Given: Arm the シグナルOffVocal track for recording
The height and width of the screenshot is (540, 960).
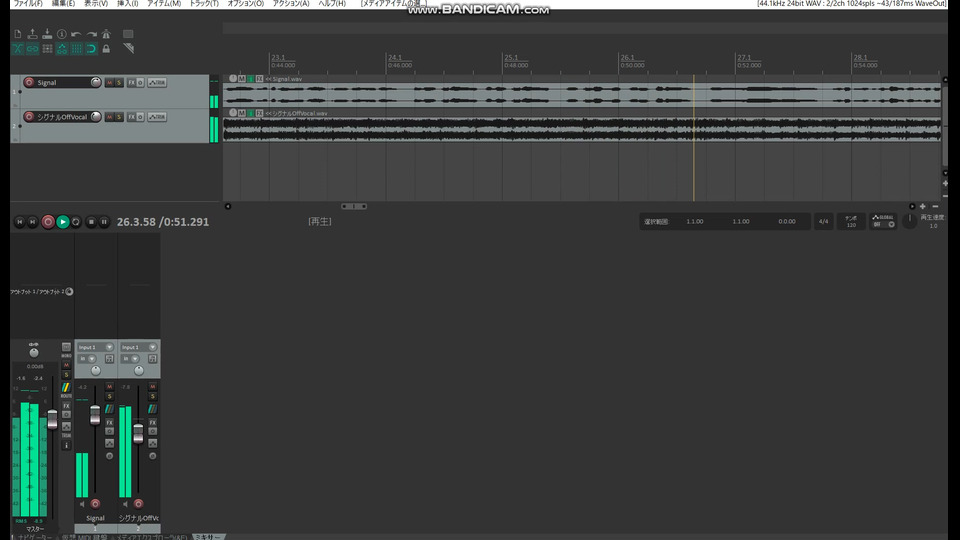Looking at the screenshot, I should (x=29, y=116).
